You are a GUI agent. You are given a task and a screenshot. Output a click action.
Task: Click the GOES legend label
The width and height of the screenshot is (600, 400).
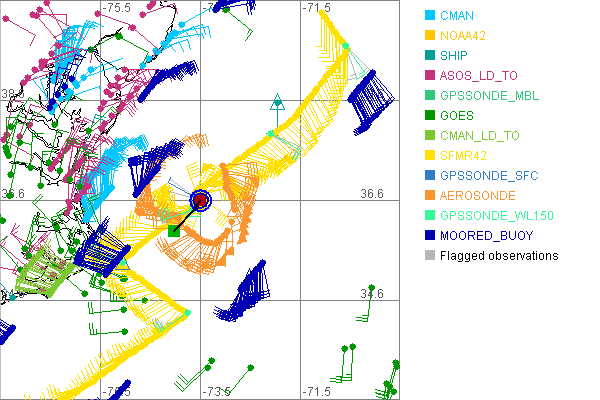457,116
